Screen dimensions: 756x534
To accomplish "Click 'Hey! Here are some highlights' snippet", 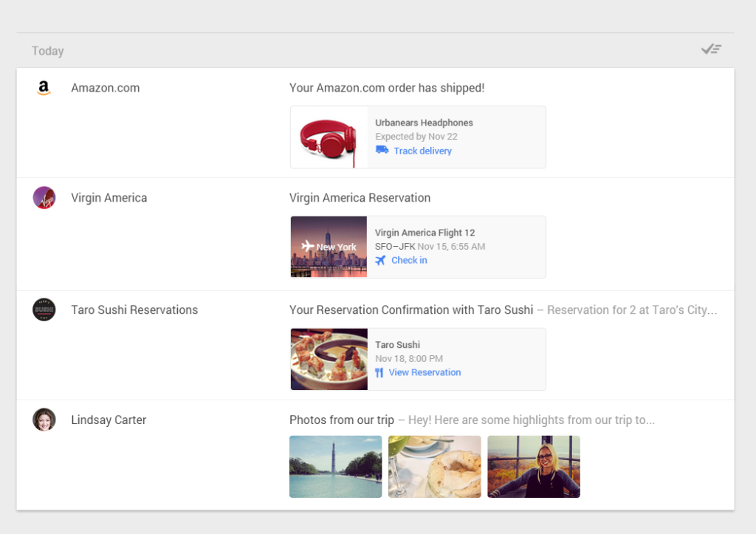I will point(532,420).
